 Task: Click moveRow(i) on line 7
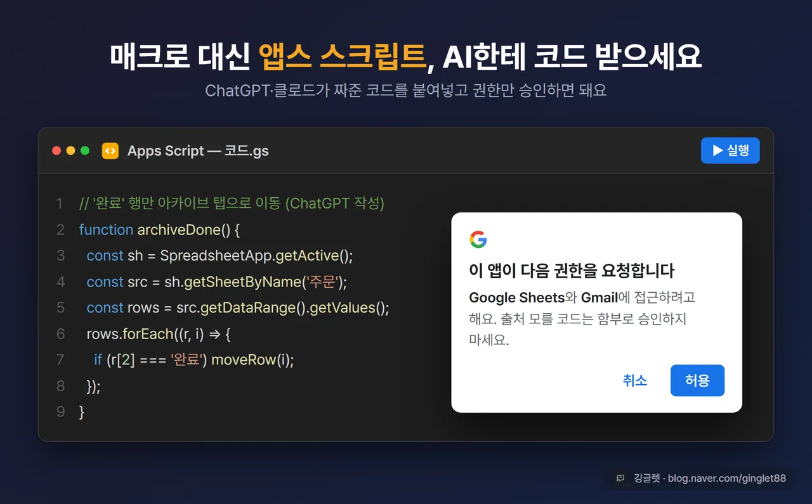[x=252, y=359]
